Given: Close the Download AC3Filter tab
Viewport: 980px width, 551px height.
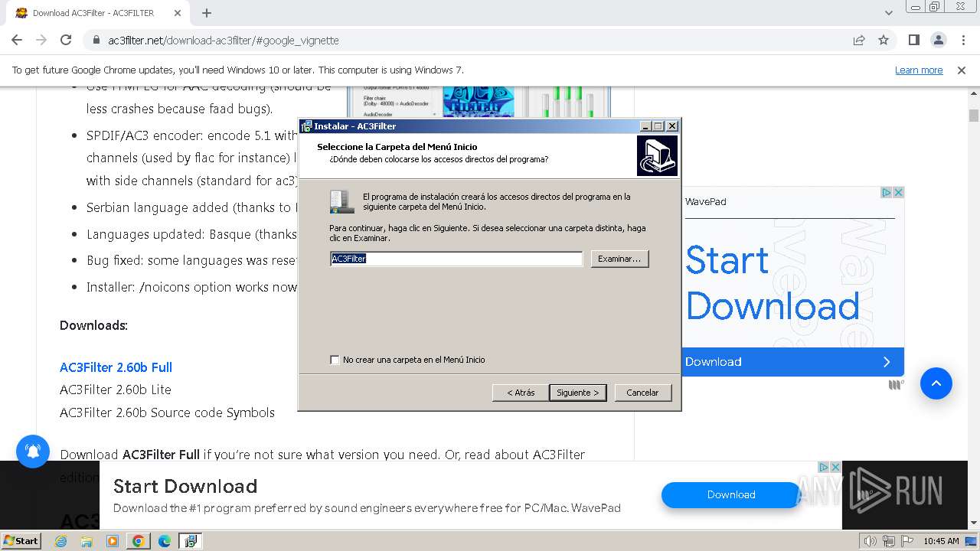Looking at the screenshot, I should coord(178,13).
